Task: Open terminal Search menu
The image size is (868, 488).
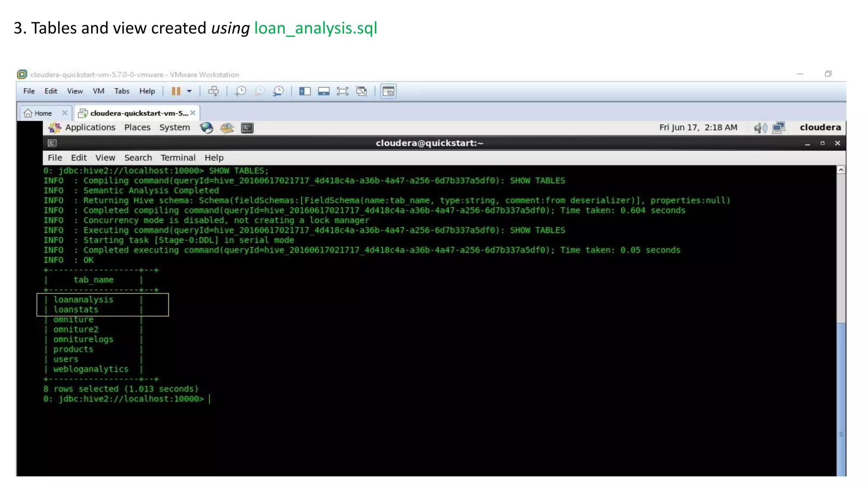Action: [x=138, y=158]
